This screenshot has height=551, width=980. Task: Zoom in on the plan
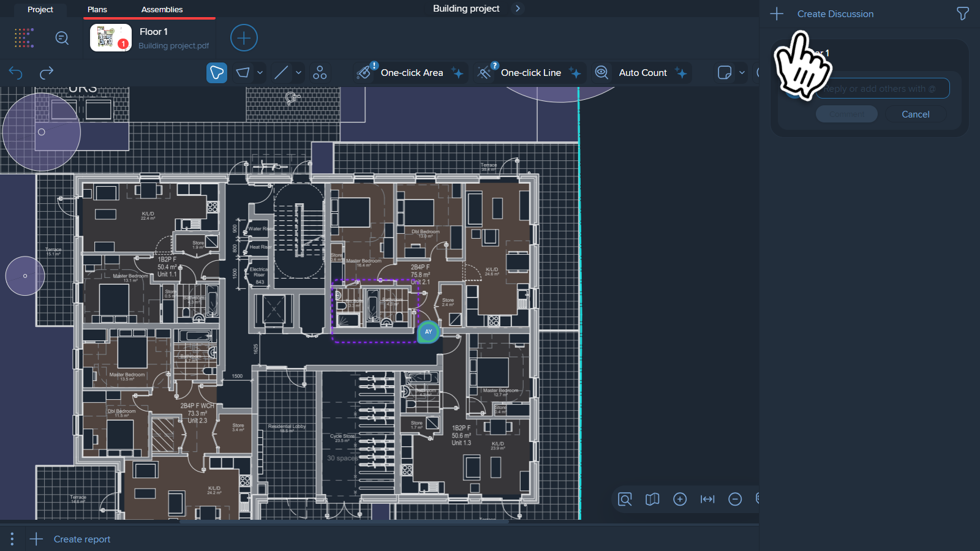pyautogui.click(x=680, y=500)
